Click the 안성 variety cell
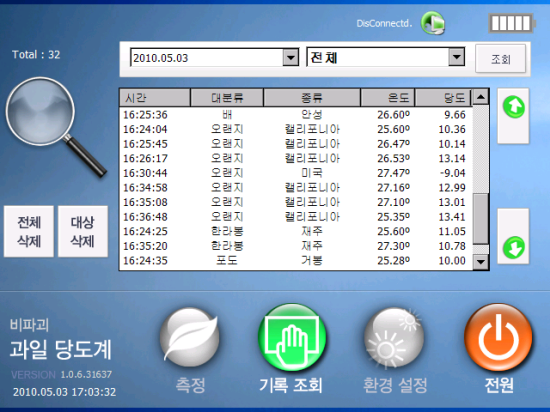 point(312,115)
